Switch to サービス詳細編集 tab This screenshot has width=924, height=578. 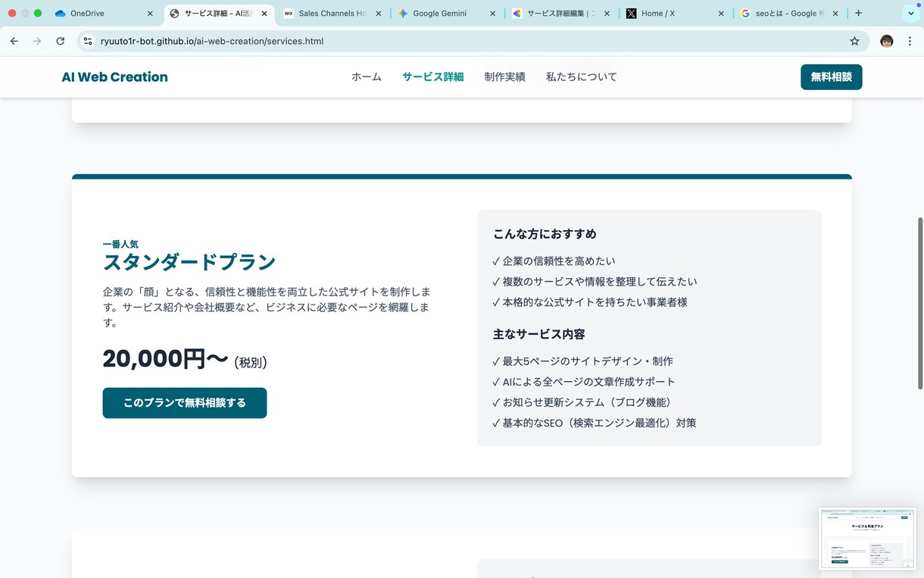pyautogui.click(x=561, y=14)
